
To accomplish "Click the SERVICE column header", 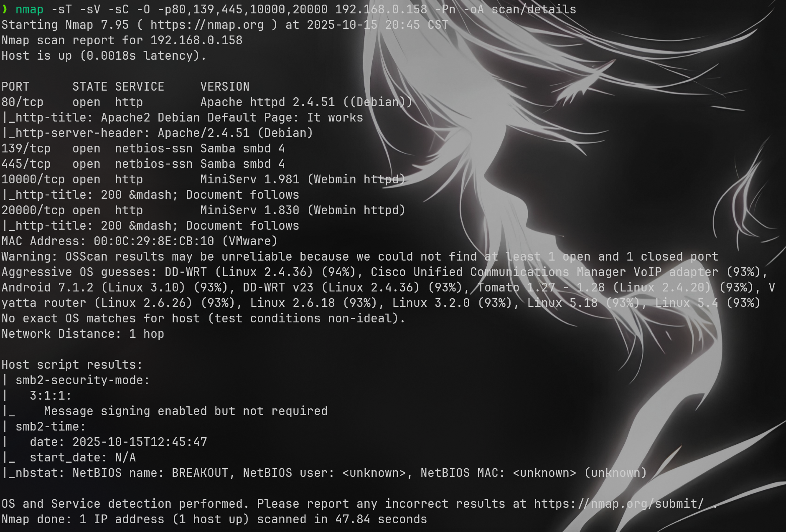I will click(140, 87).
